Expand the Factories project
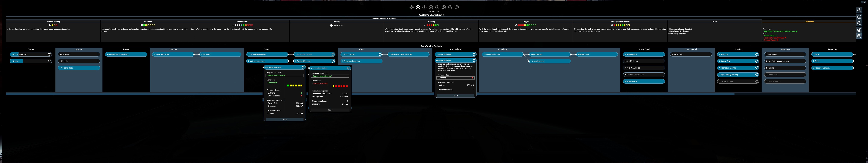868x163 pixels. tap(220, 54)
